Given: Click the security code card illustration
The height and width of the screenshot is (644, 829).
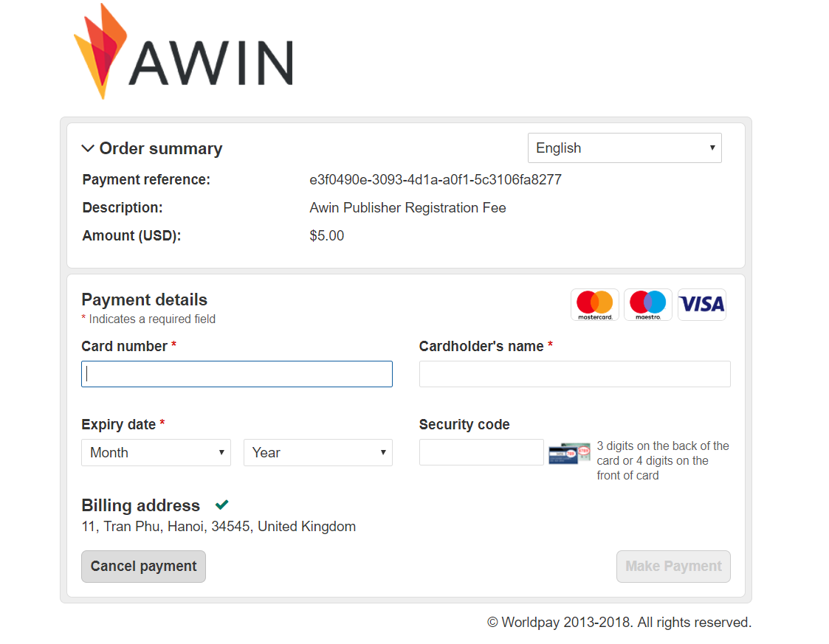Looking at the screenshot, I should (569, 453).
